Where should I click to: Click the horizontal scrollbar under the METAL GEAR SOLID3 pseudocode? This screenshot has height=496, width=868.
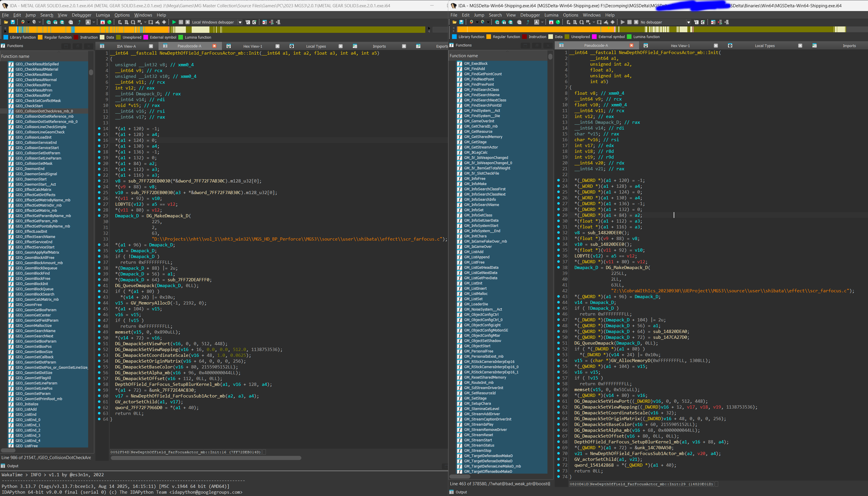[206, 458]
